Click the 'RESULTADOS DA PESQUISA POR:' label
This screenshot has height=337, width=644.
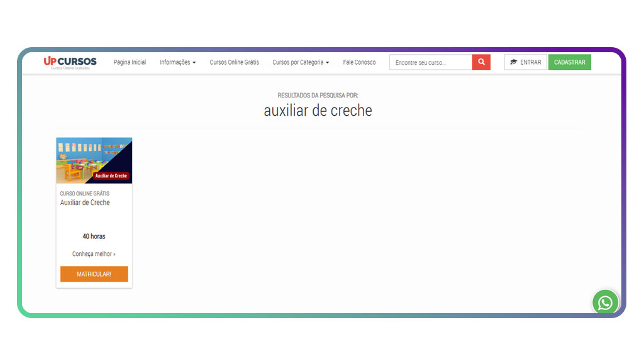tap(318, 96)
